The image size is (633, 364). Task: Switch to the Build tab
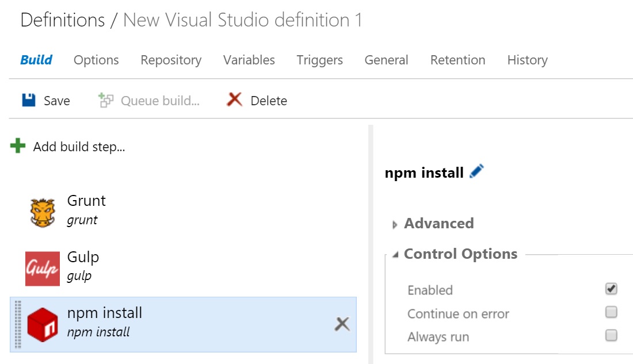36,60
